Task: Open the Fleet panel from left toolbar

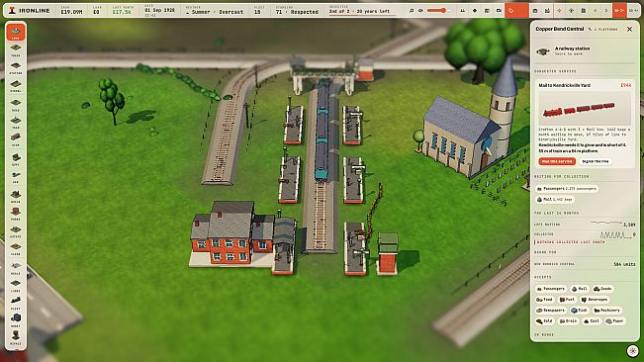Action: [15, 303]
